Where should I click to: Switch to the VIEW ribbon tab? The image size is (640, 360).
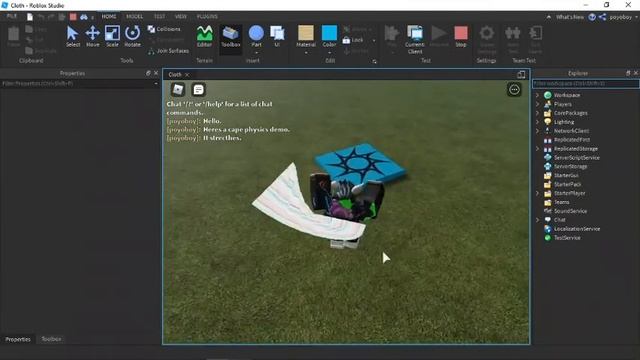180,16
